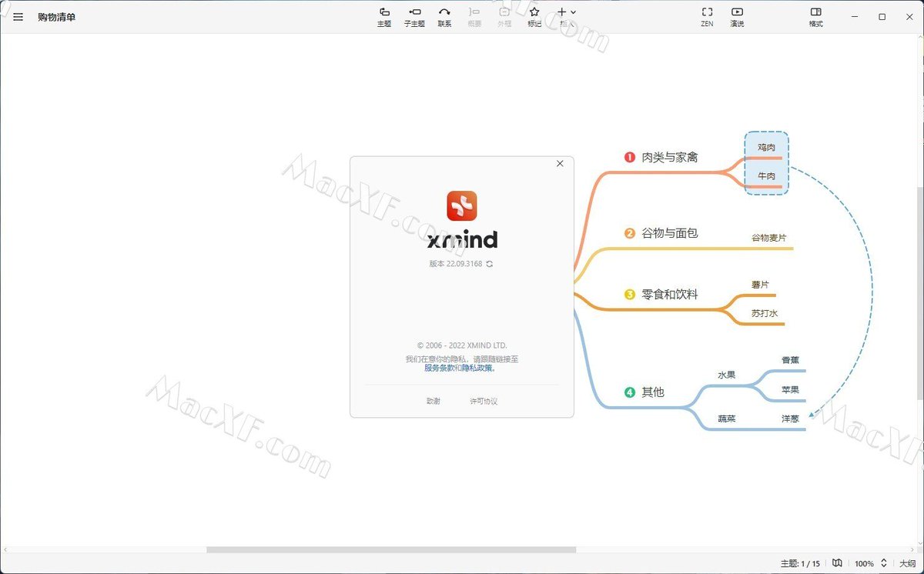Select the 其他 topic
The height and width of the screenshot is (574, 924).
coord(653,392)
